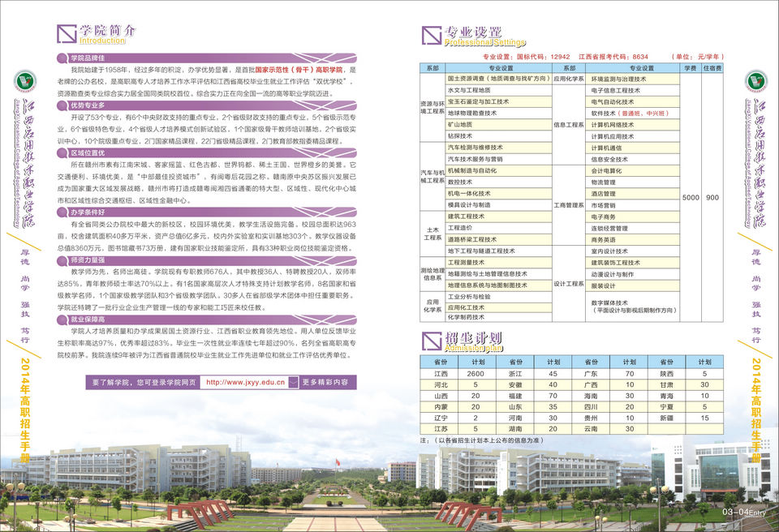Click the 商务英语 major cell

click(x=632, y=240)
